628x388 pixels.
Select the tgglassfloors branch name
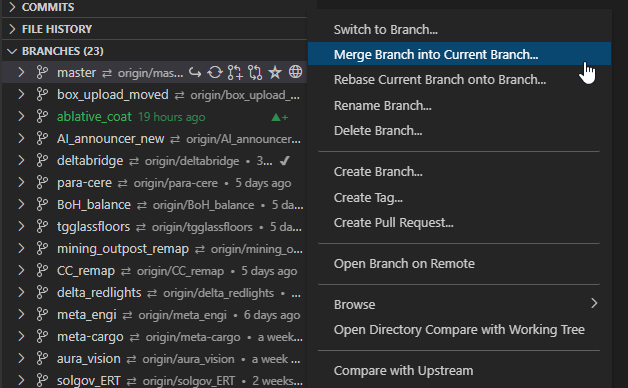pos(93,227)
